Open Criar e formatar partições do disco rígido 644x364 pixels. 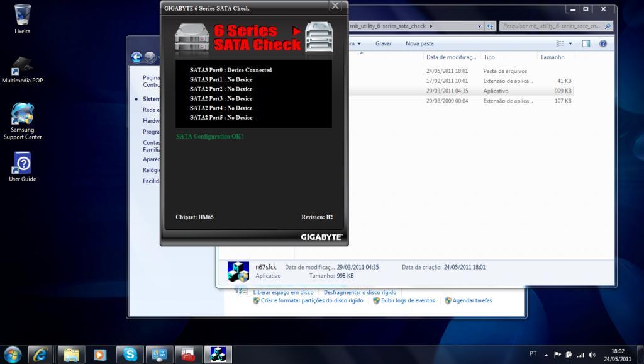[312, 300]
